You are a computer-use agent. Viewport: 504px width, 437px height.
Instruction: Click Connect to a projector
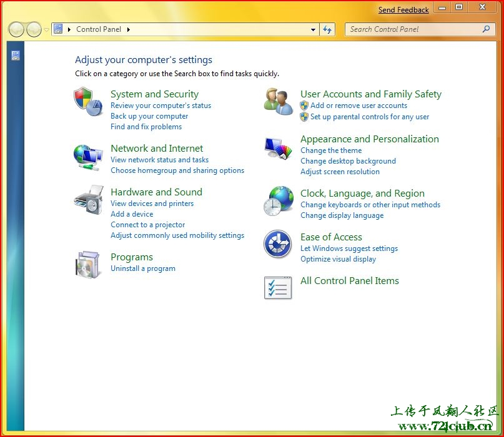pyautogui.click(x=148, y=225)
